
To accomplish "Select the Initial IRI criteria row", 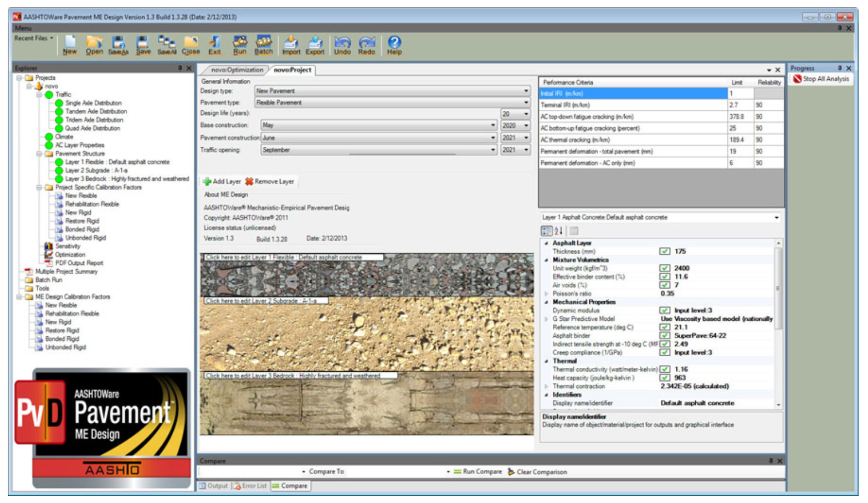I will (x=661, y=94).
